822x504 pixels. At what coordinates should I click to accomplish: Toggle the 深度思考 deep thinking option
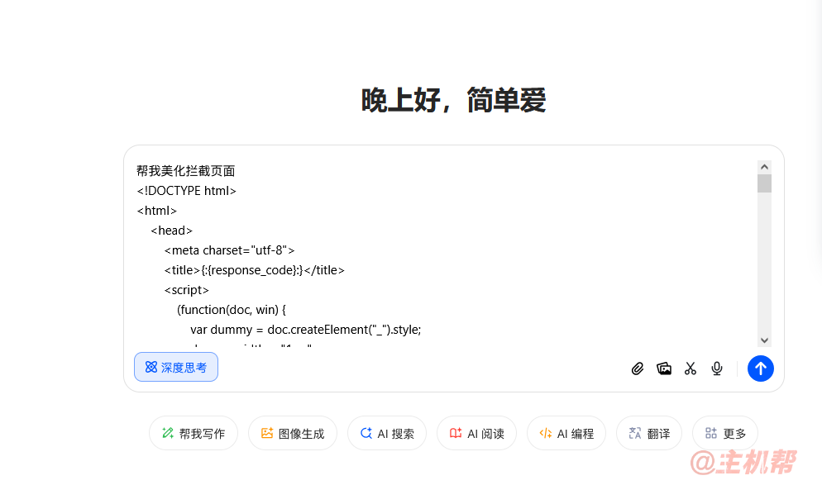[x=176, y=368]
